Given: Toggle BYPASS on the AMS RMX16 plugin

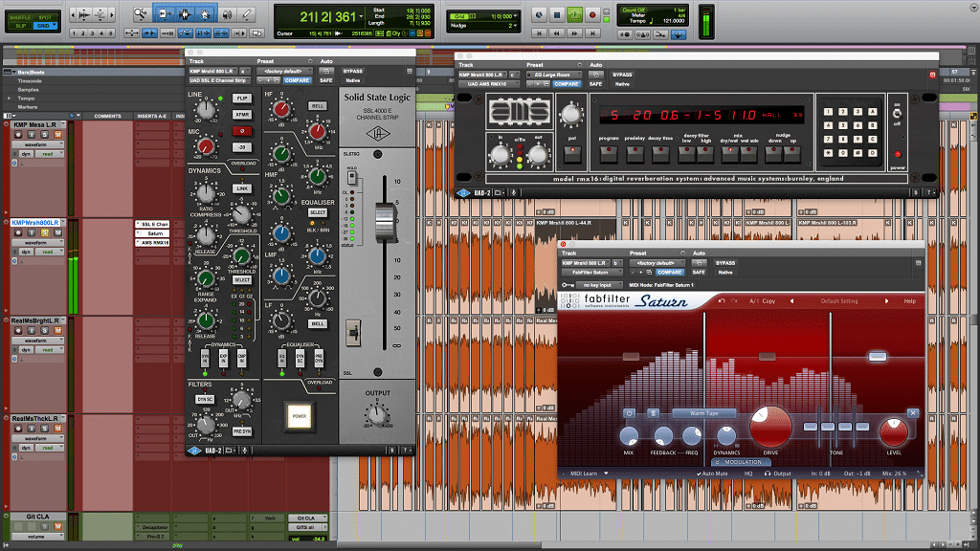Looking at the screenshot, I should (x=622, y=75).
